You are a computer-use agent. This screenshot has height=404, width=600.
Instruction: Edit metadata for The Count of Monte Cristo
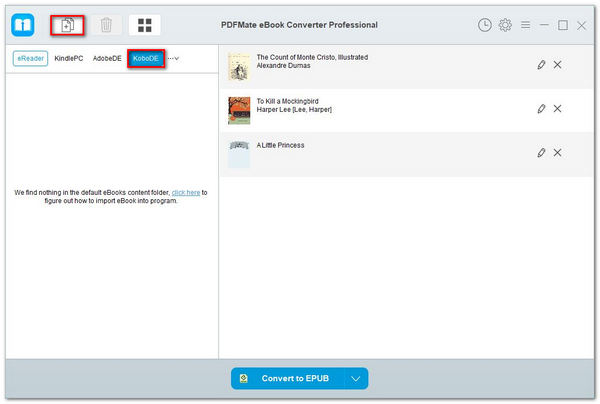click(x=541, y=65)
